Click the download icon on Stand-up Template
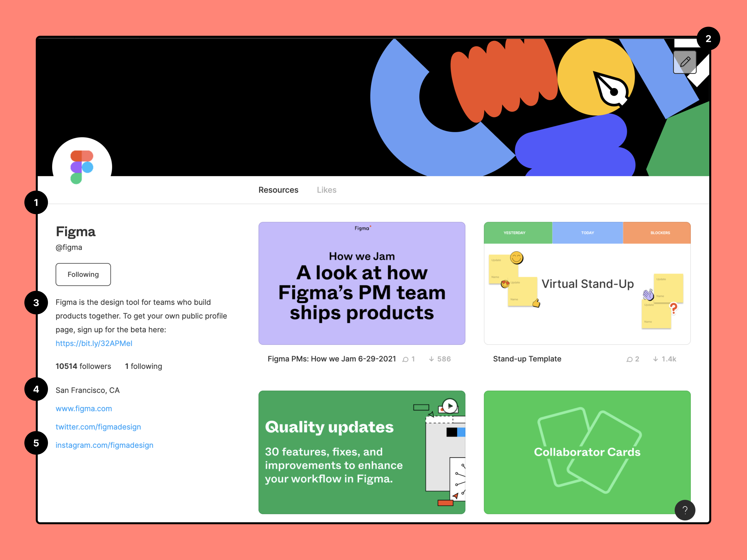747x560 pixels. [x=657, y=358]
